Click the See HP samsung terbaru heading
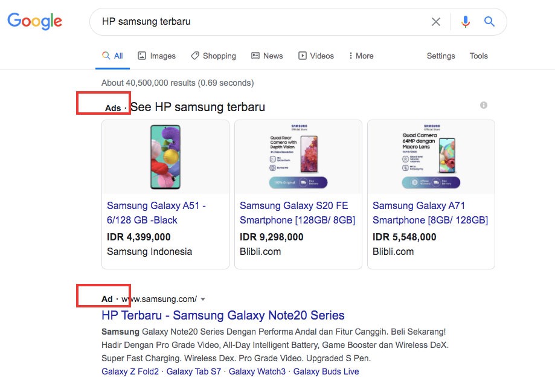Screen dimensions: 555x392 [x=198, y=107]
